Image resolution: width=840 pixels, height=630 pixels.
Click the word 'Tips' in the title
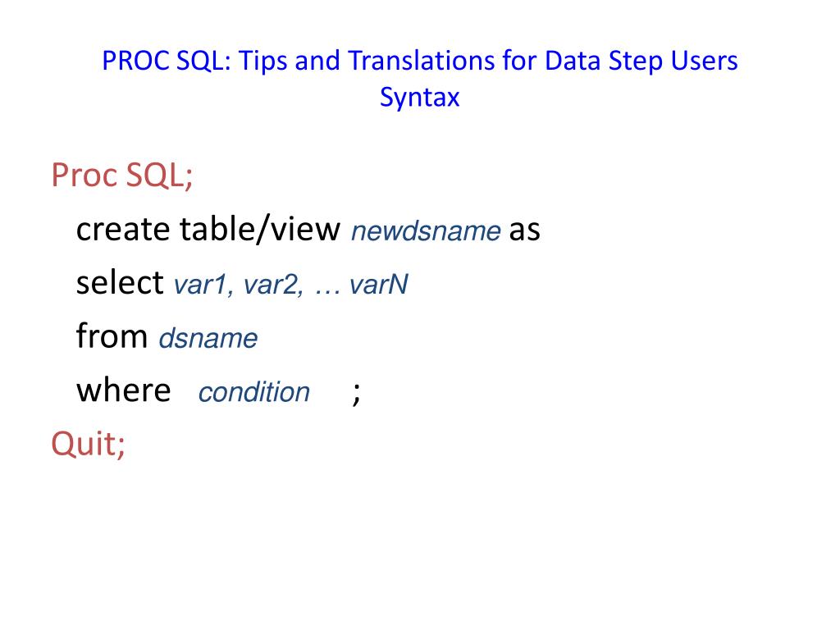click(262, 61)
